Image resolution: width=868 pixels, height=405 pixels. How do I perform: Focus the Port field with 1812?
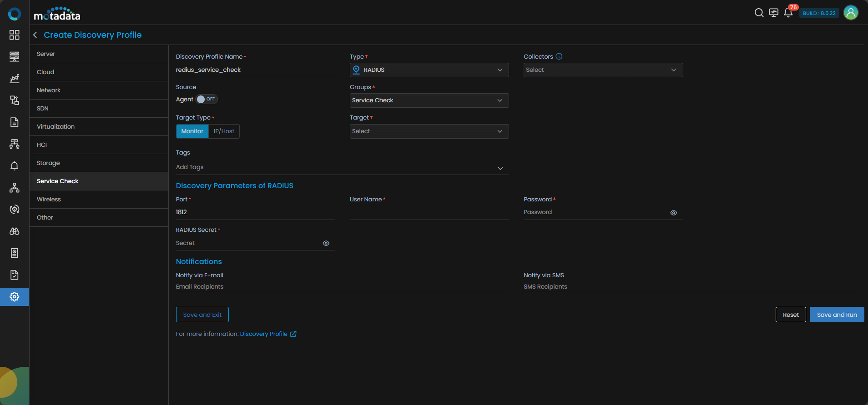256,212
